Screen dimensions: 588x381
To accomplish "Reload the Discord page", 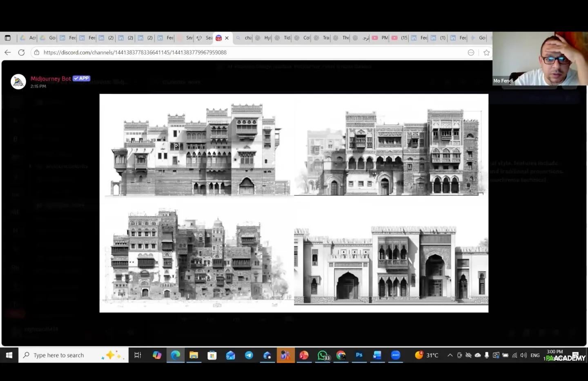I will (22, 52).
